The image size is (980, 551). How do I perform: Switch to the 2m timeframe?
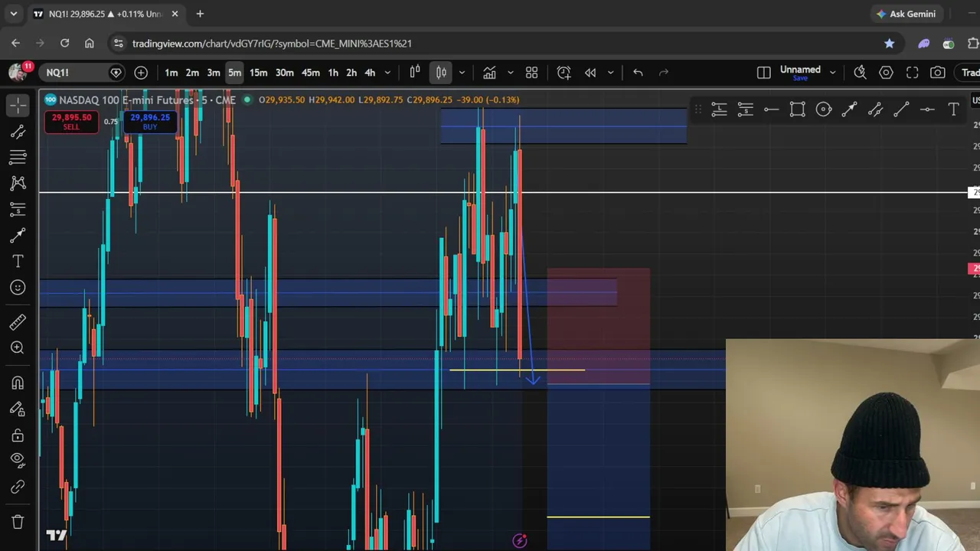192,73
